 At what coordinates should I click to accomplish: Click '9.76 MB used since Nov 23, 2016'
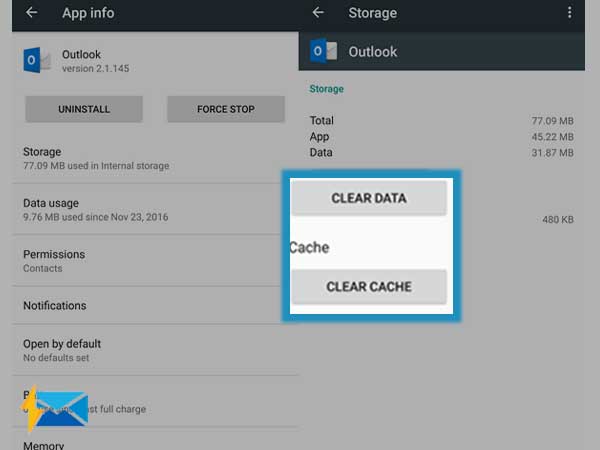95,217
